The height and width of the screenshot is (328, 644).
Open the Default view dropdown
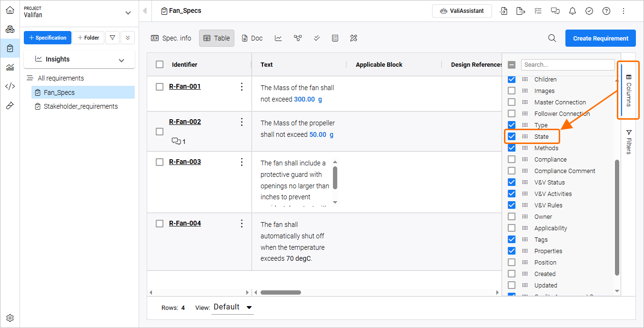232,307
